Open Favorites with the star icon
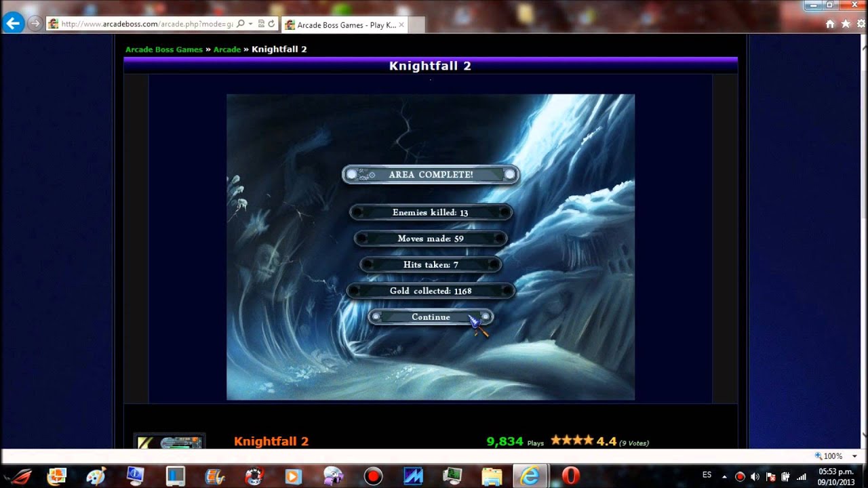Image resolution: width=868 pixels, height=488 pixels. click(846, 24)
